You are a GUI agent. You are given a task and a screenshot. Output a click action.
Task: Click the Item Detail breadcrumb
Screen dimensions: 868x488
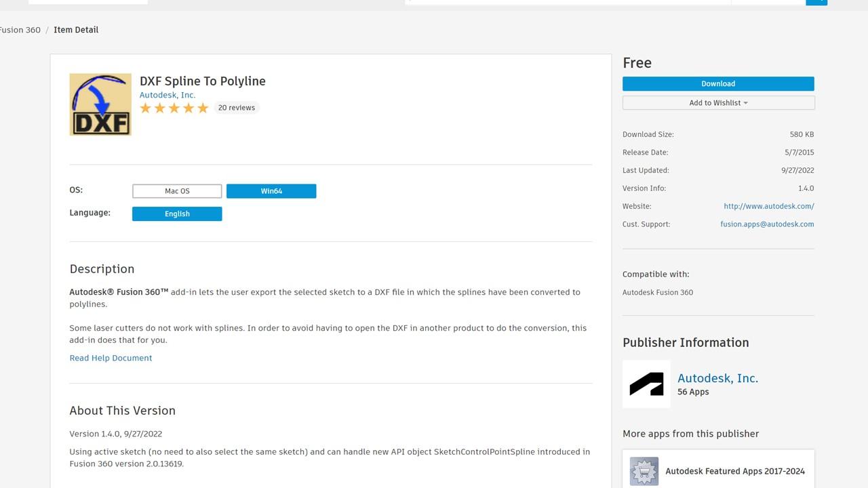(76, 30)
